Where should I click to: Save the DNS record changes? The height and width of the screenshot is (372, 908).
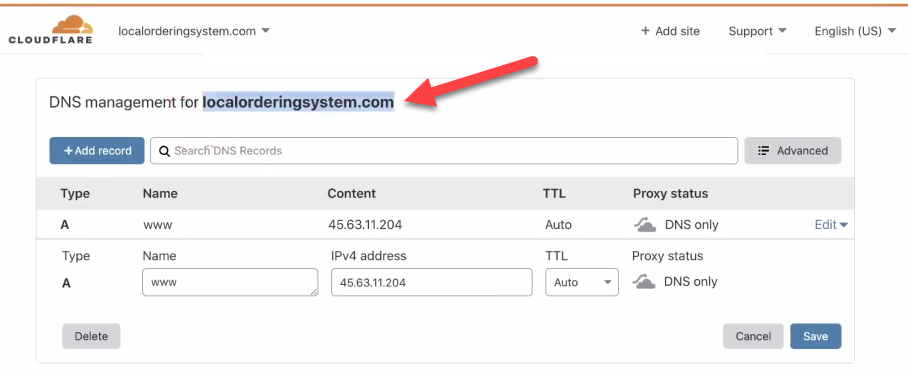[815, 336]
